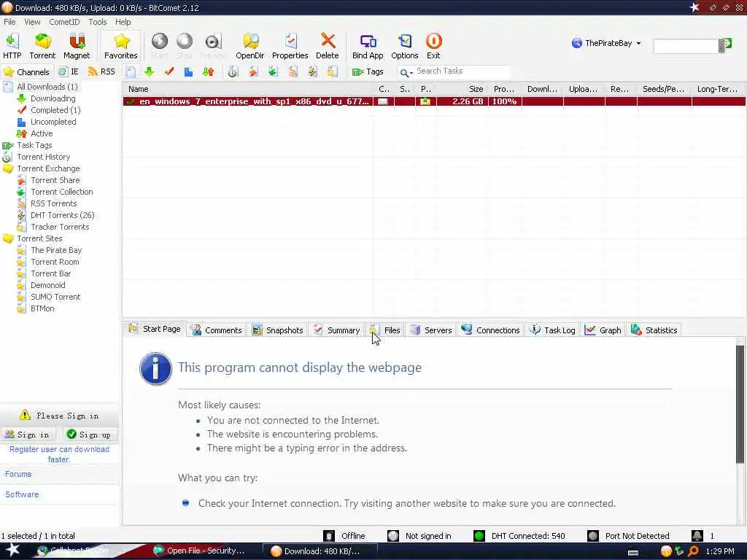Open The Pirate Bay site entry

pyautogui.click(x=56, y=251)
